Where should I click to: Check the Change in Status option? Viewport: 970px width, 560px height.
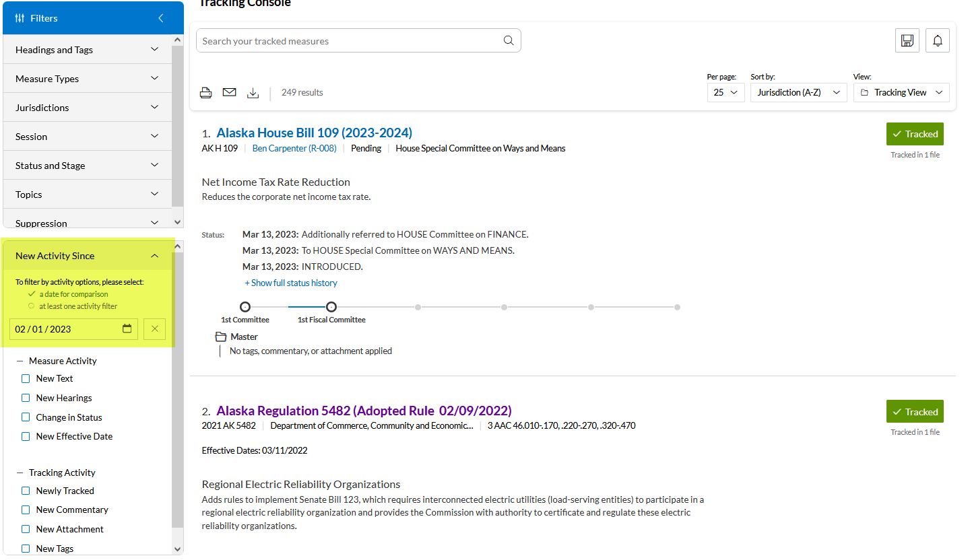click(x=26, y=417)
